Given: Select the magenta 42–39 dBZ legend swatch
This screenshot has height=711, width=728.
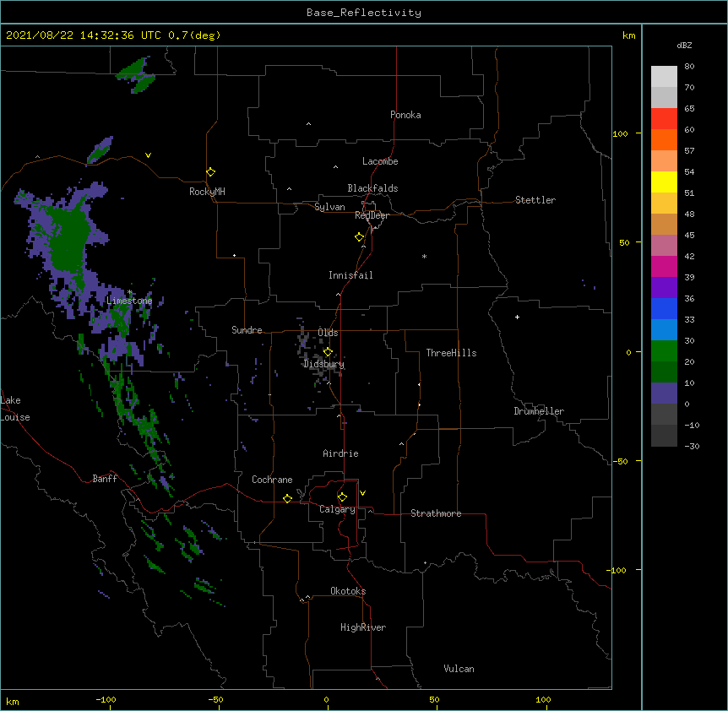Looking at the screenshot, I should (664, 266).
